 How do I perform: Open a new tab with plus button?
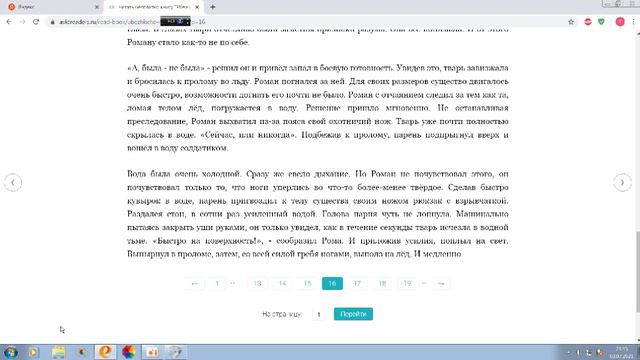[213, 7]
